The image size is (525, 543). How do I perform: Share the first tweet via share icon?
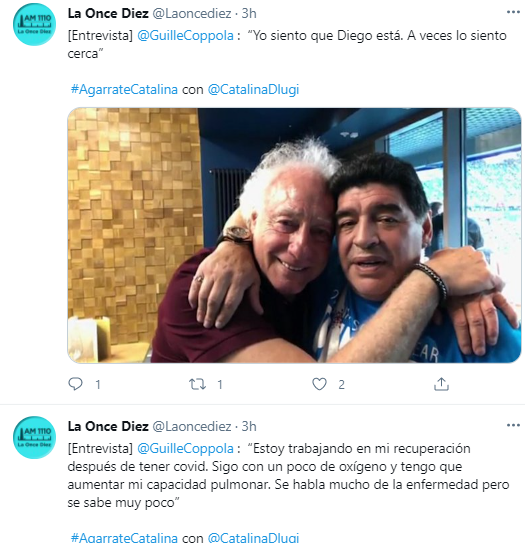pyautogui.click(x=441, y=384)
